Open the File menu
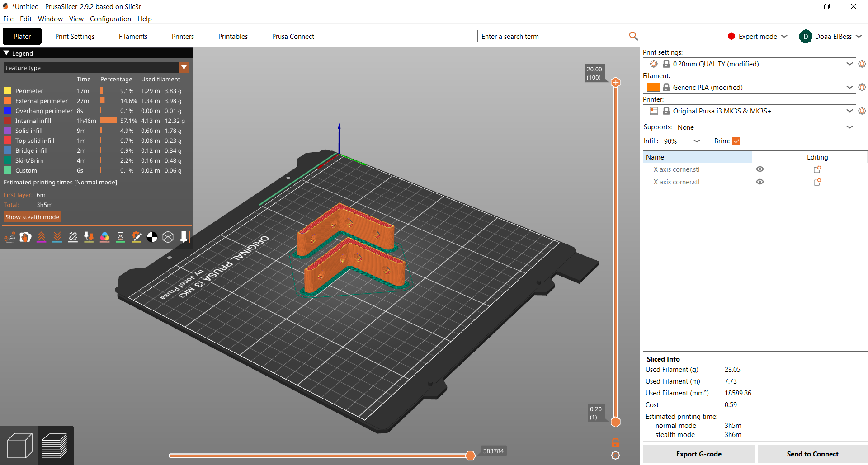868x465 pixels. [8, 19]
